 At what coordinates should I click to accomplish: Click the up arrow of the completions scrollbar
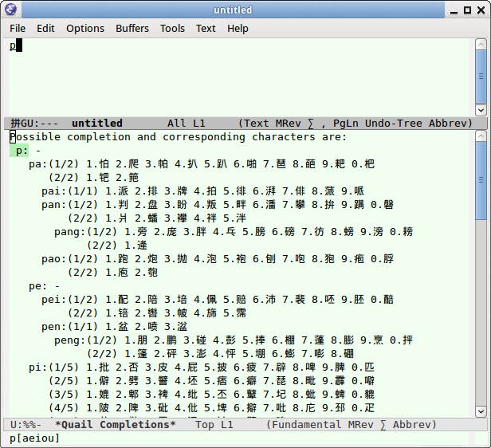tap(481, 136)
